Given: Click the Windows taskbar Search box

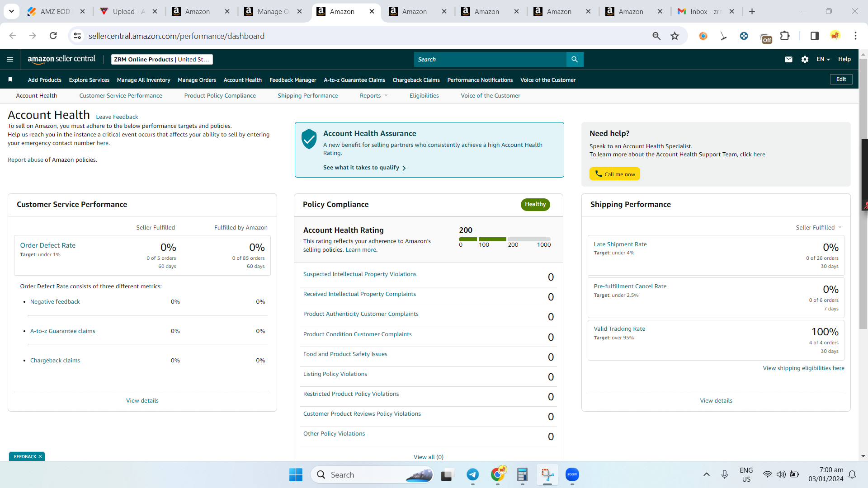Looking at the screenshot, I should coord(372,474).
